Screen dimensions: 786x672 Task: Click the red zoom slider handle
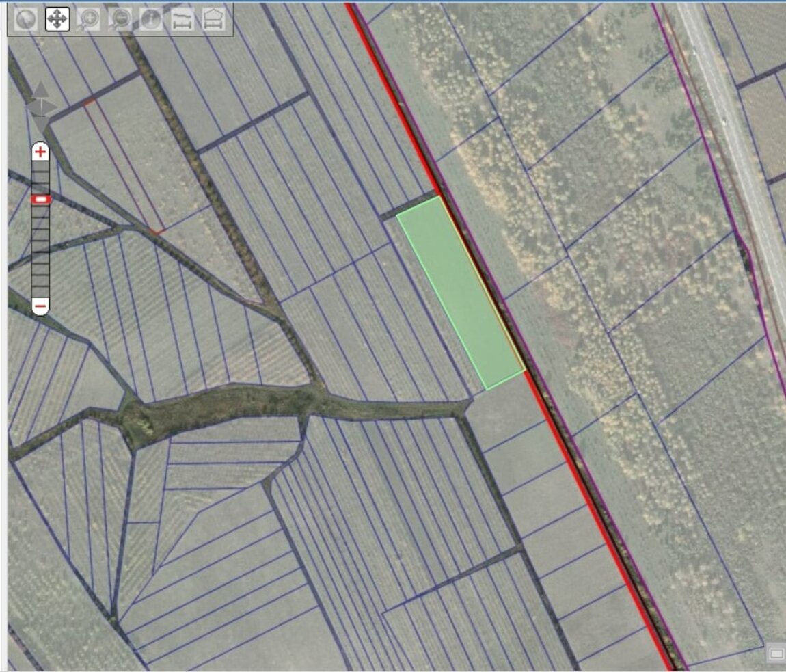tap(41, 199)
